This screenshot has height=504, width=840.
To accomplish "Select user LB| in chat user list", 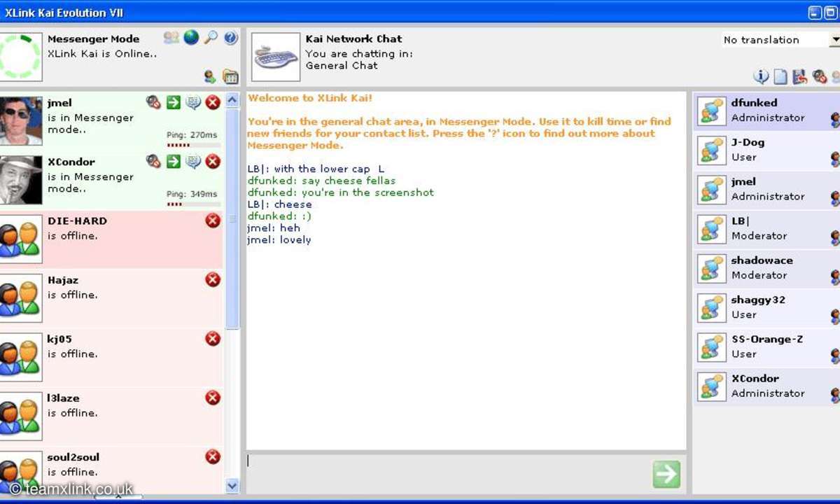I will 766,228.
